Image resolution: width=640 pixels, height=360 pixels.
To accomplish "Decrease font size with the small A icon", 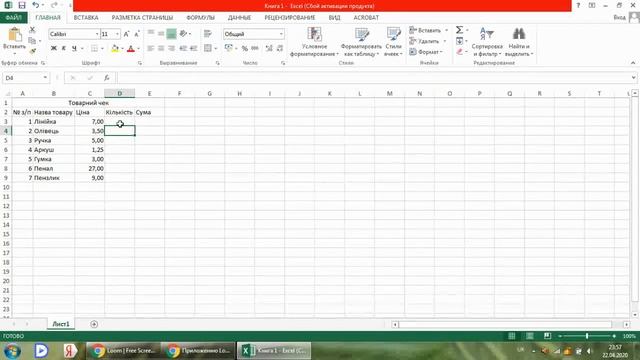I will tap(137, 34).
